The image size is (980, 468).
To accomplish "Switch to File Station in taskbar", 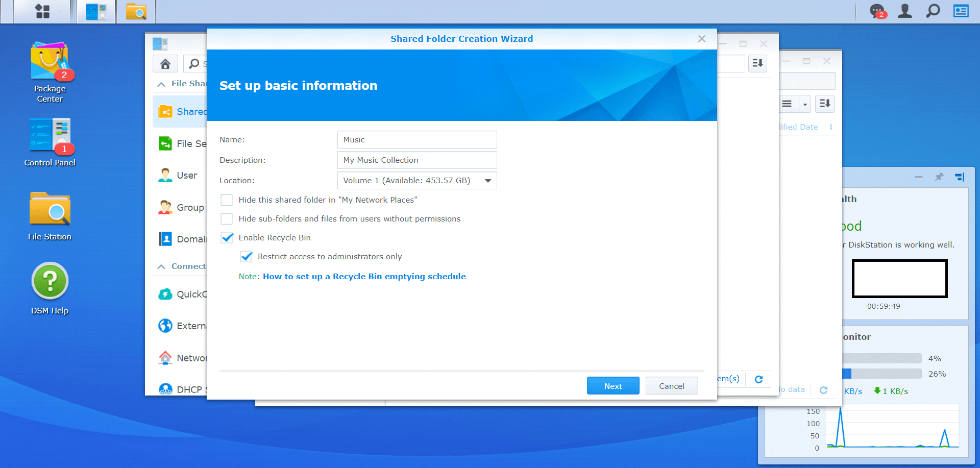I will 136,11.
